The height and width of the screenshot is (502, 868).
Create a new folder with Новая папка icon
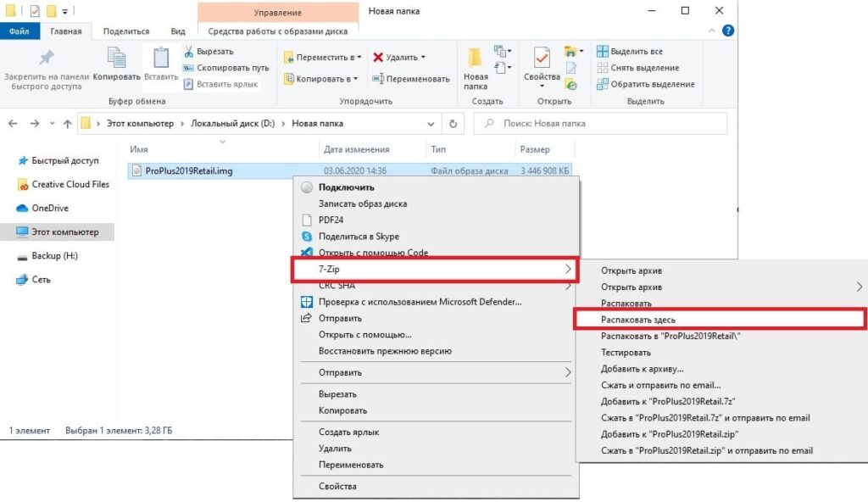point(475,58)
